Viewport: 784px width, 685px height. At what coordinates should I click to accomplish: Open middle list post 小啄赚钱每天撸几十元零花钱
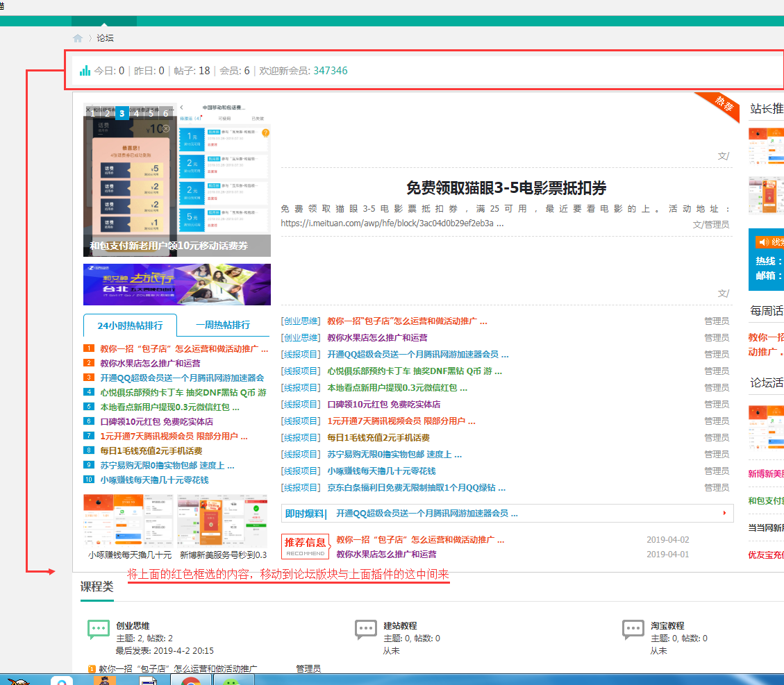(381, 471)
